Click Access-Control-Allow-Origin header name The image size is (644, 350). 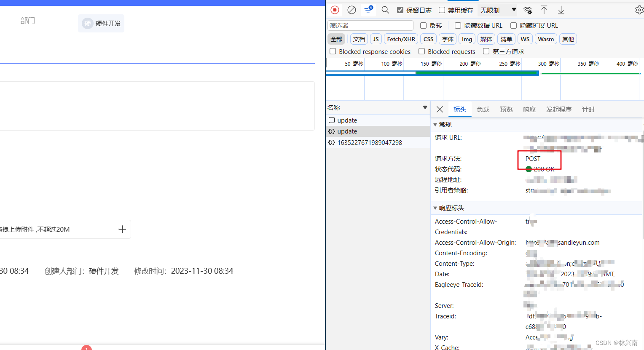coord(475,243)
